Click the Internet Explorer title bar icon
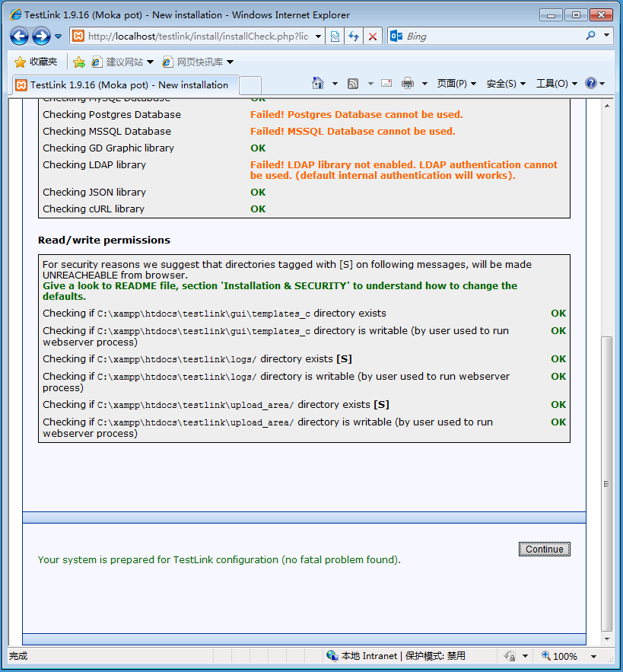623x672 pixels. pos(15,14)
